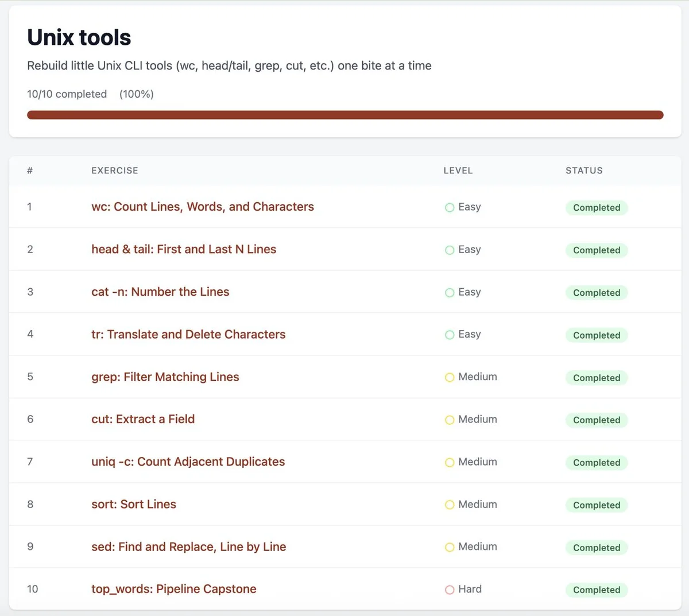Open tr: Translate and Delete Characters exercise
This screenshot has height=616, width=689.
[x=188, y=334]
